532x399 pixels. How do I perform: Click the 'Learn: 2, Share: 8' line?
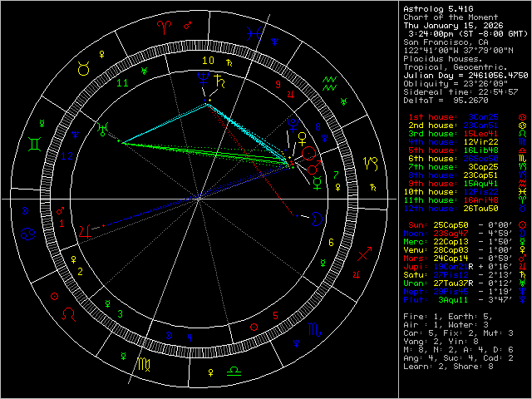pos(448,367)
